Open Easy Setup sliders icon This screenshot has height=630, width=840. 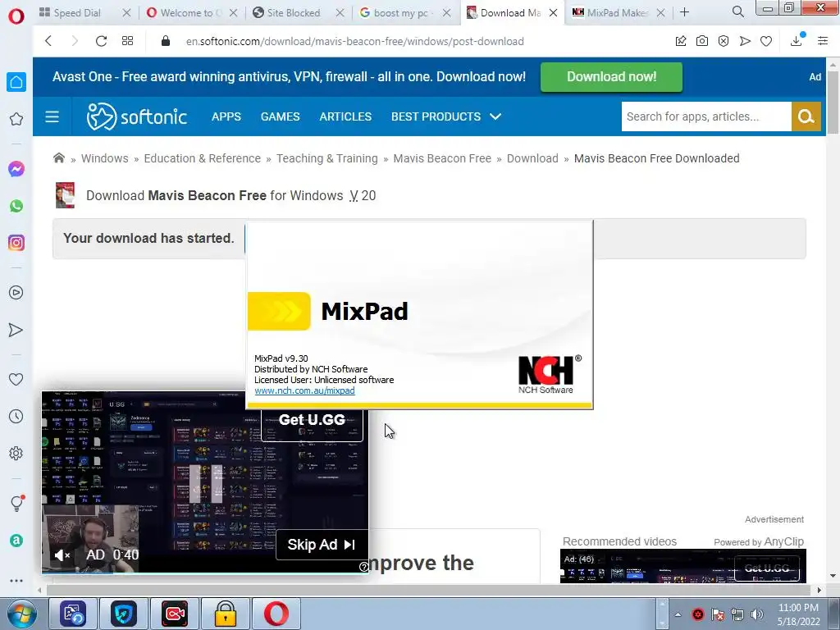pyautogui.click(x=823, y=41)
